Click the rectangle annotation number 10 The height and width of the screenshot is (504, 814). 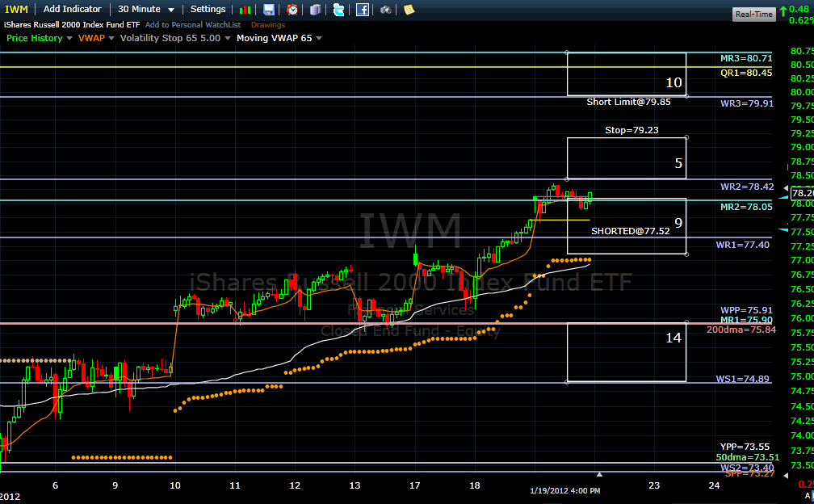673,82
